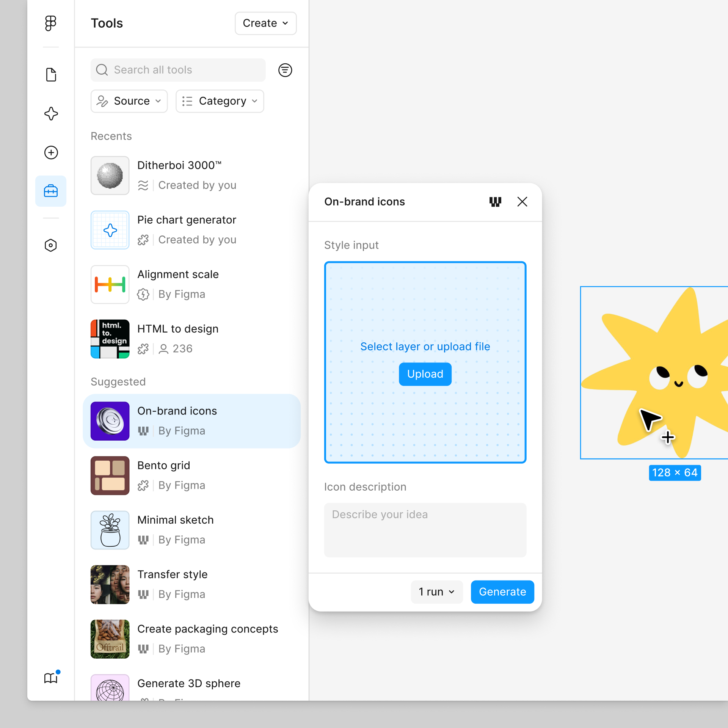Expand the Source filter dropdown

129,101
